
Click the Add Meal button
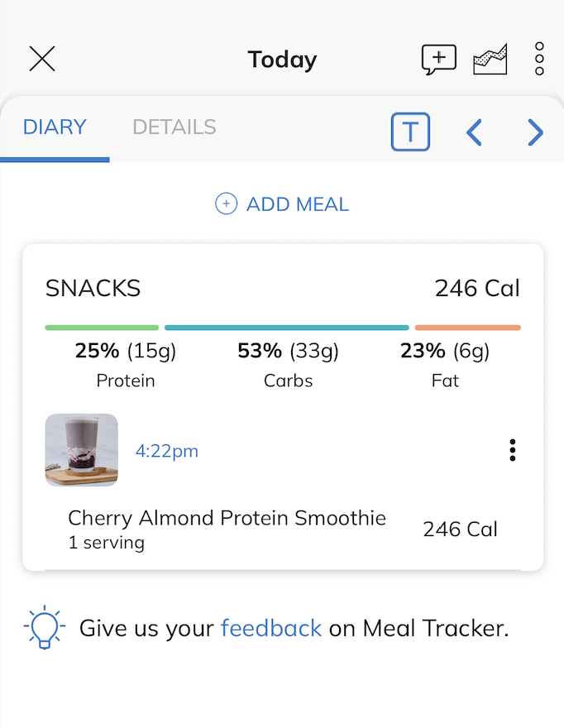coord(297,204)
